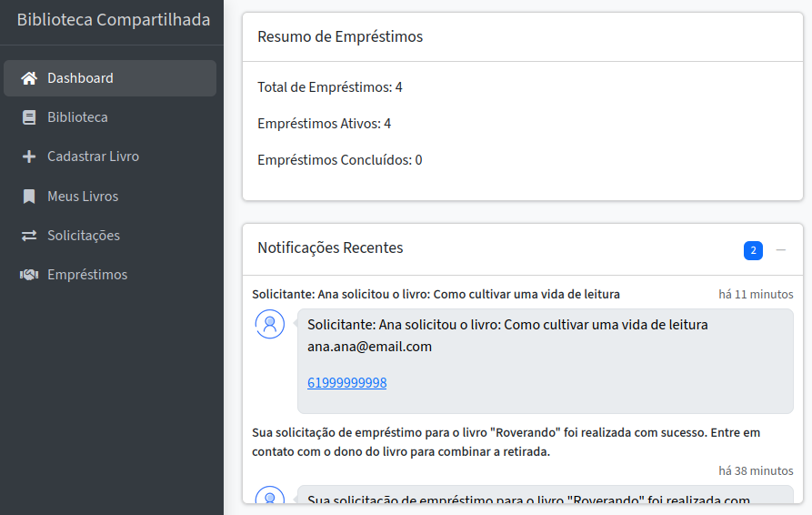The width and height of the screenshot is (812, 515).
Task: Click the Meus Livros bookmark icon
Action: tap(29, 197)
